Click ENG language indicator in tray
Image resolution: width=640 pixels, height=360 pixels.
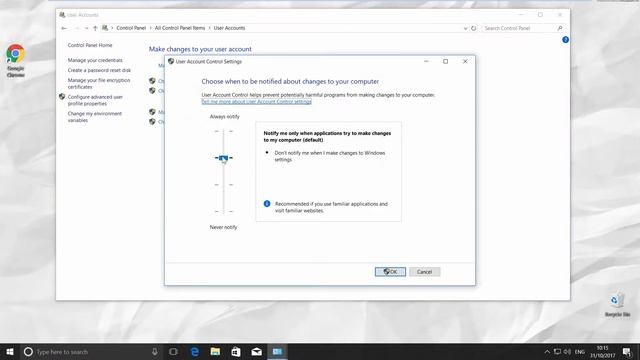coord(580,352)
